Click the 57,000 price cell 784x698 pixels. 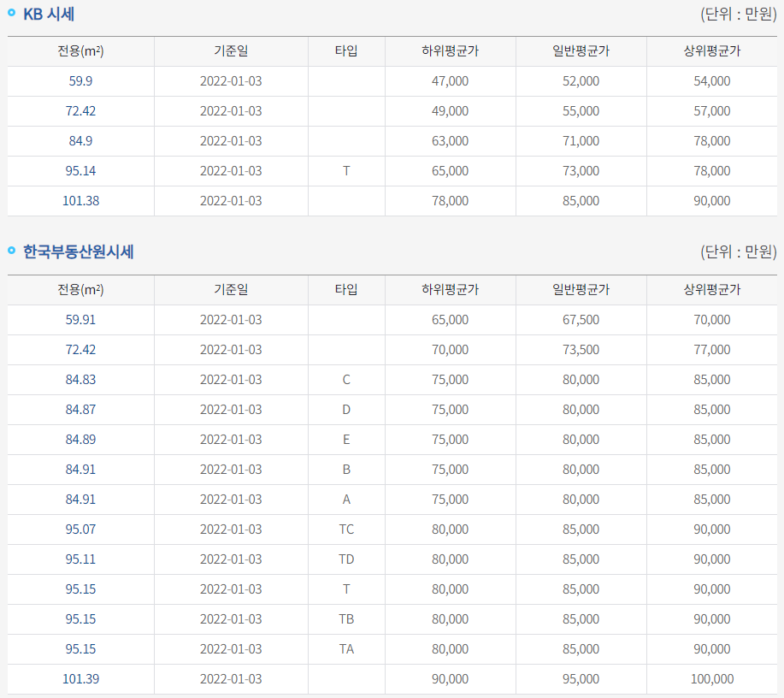712,111
